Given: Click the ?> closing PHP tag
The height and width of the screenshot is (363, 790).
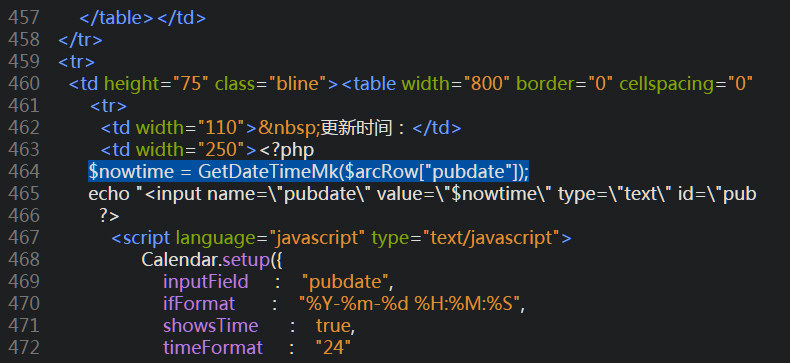Looking at the screenshot, I should (109, 216).
